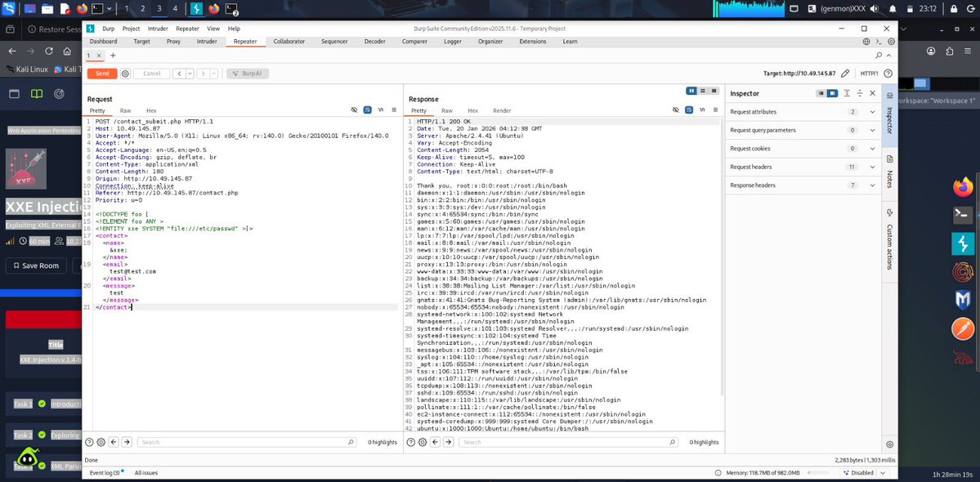
Task: Click Save Room in browser window
Action: click(x=36, y=266)
